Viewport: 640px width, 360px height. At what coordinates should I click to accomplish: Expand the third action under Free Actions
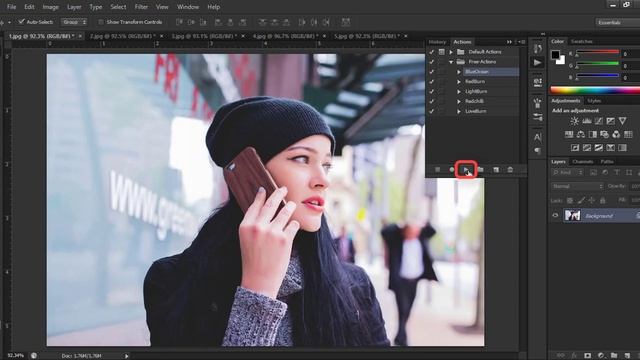(x=459, y=91)
